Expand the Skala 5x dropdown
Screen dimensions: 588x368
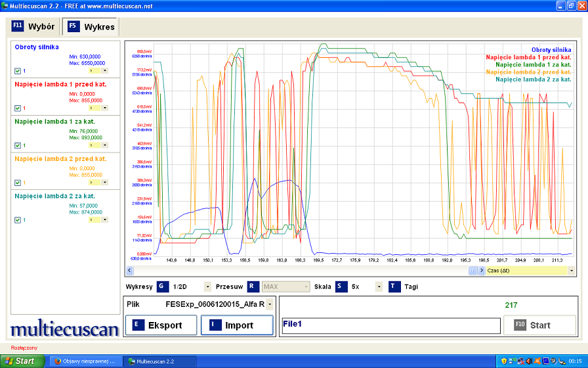[379, 287]
